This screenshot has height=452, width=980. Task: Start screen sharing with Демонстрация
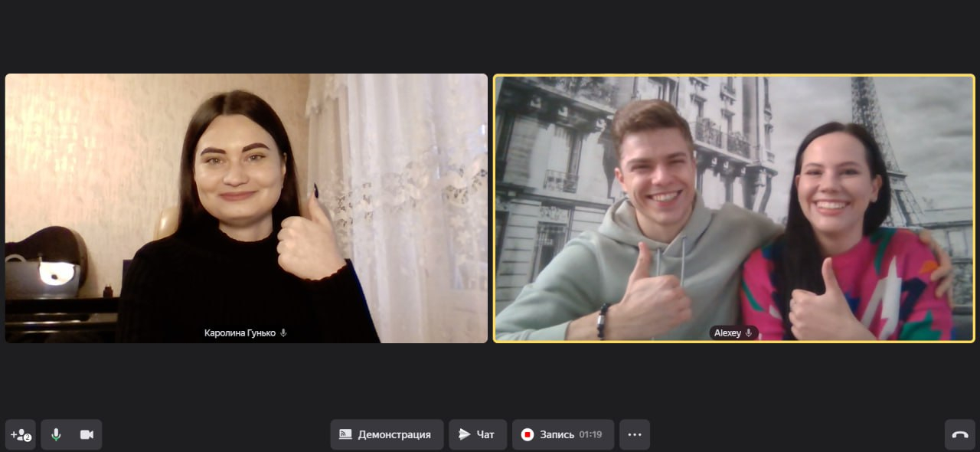[x=387, y=434]
